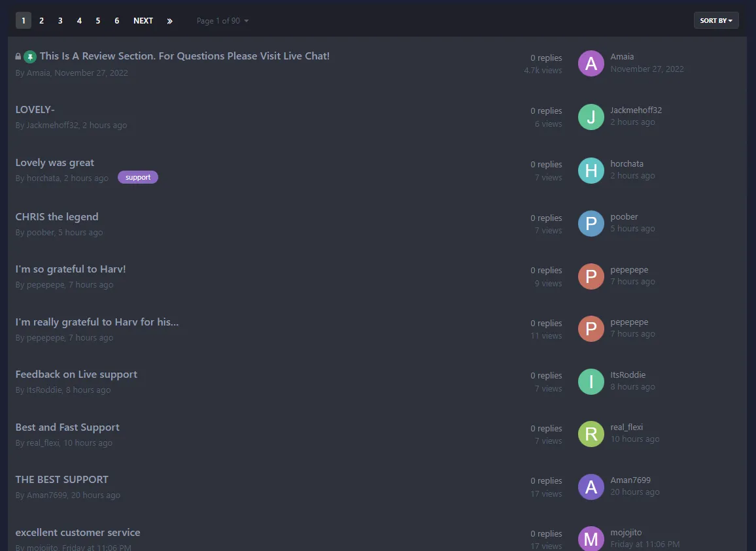756x551 pixels.
Task: Click the NEXT page button
Action: 143,20
